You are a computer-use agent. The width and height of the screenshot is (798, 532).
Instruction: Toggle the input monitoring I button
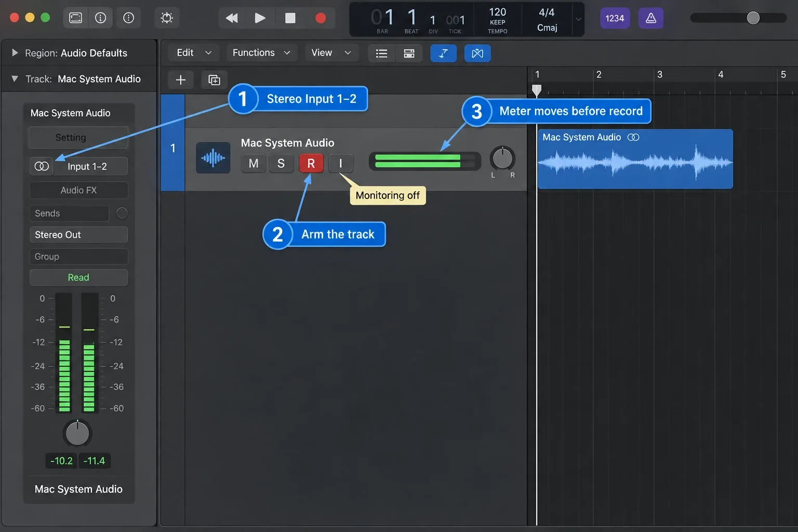point(341,164)
